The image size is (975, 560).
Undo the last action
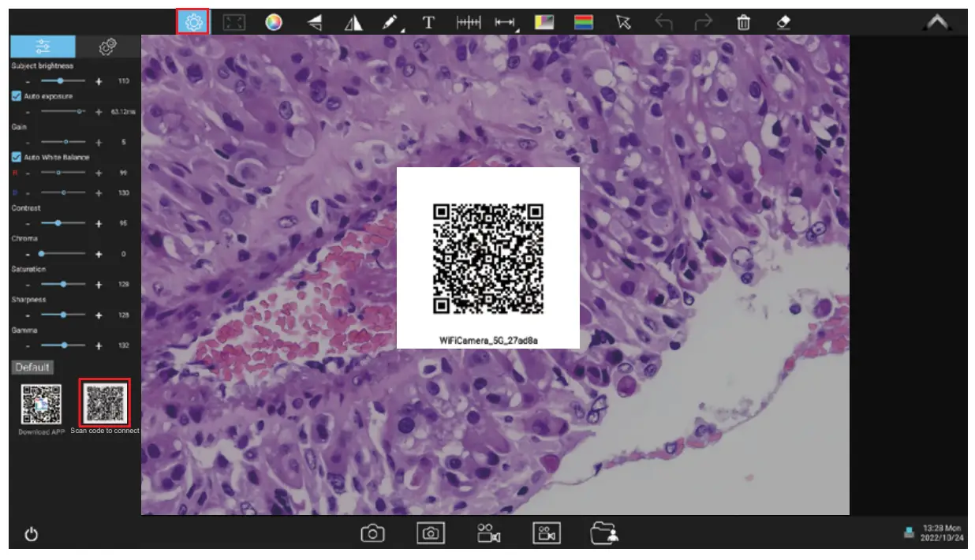pos(663,23)
